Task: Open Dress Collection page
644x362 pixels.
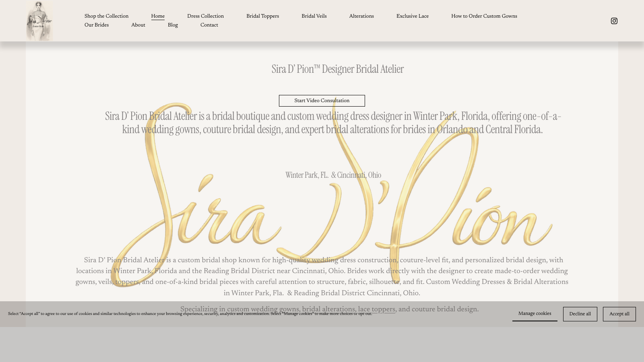Action: 205,16
